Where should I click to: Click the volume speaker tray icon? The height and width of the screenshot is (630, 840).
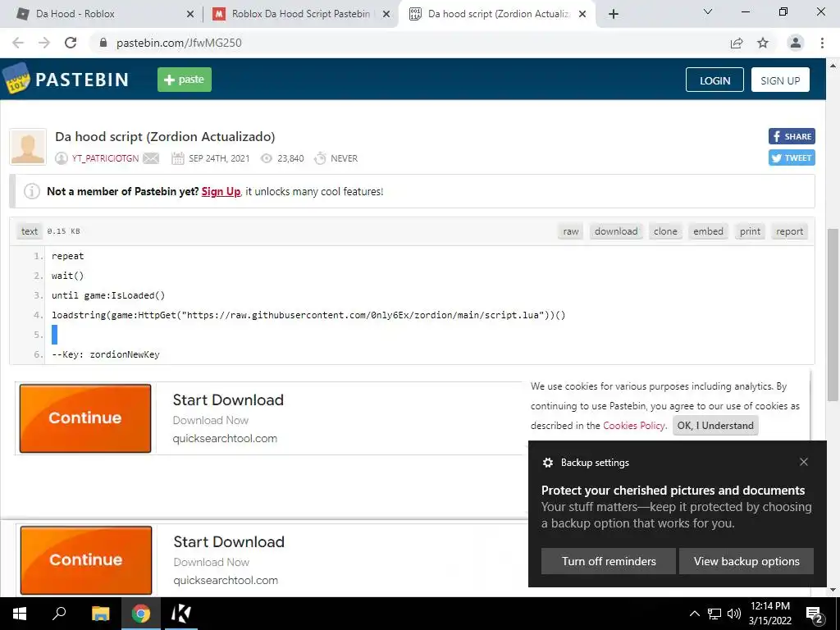734,614
